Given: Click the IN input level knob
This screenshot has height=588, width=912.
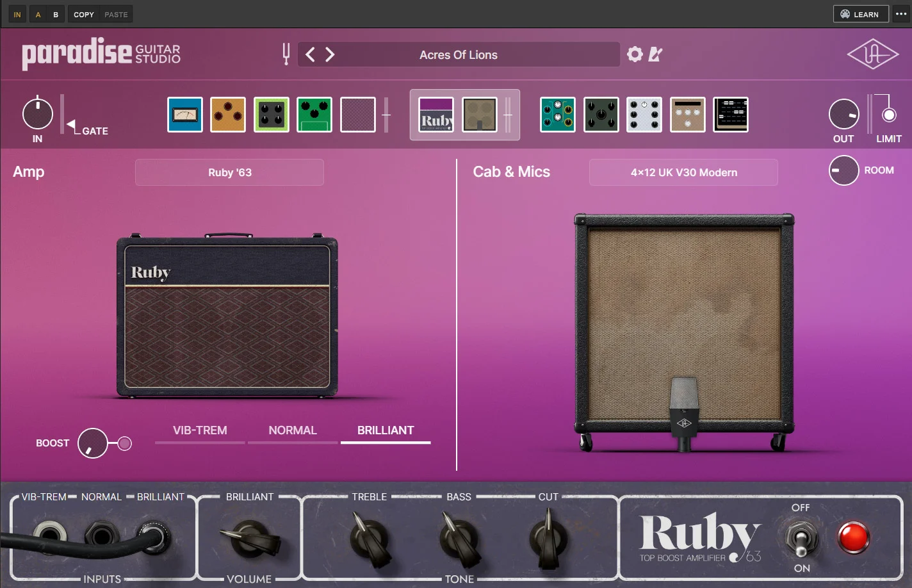Looking at the screenshot, I should pyautogui.click(x=38, y=115).
